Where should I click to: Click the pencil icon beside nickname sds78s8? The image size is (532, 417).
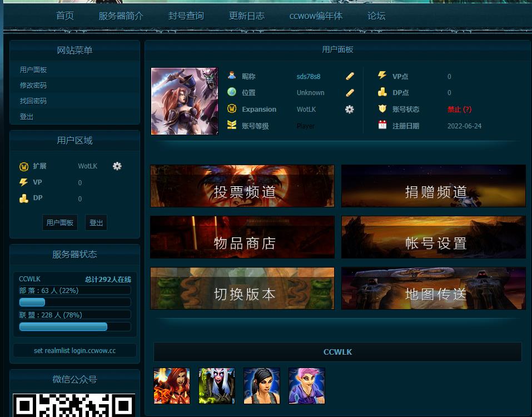350,76
